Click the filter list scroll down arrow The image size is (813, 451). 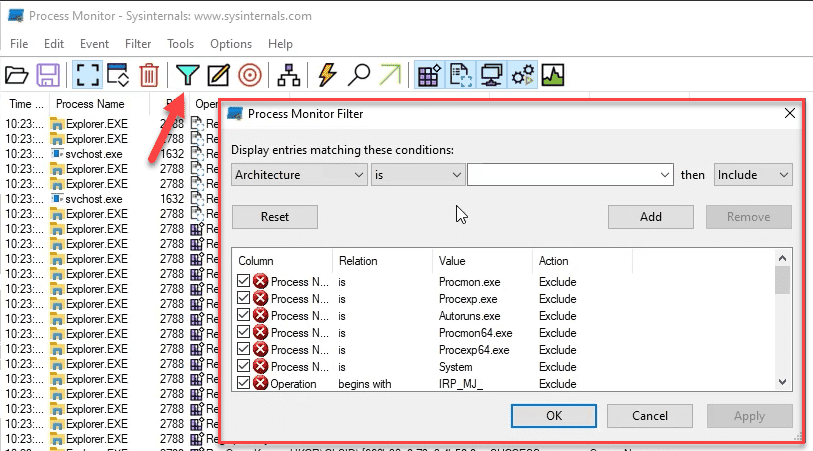point(782,382)
